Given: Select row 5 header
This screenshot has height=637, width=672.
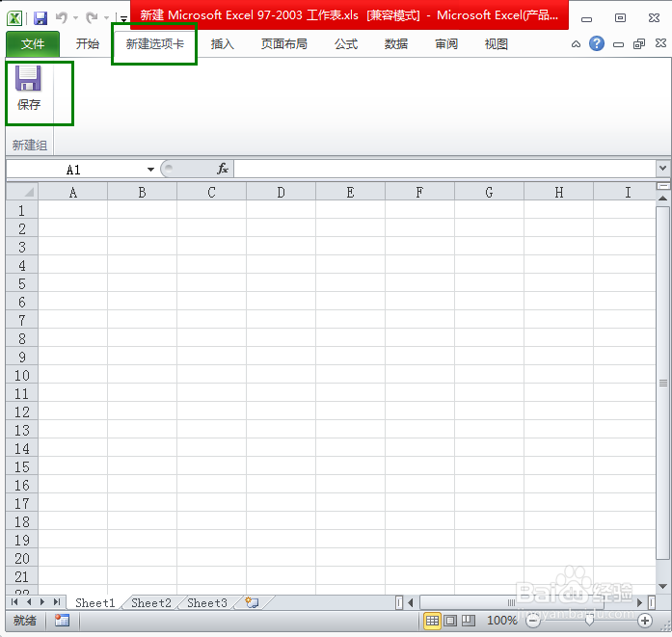Looking at the screenshot, I should tap(22, 283).
